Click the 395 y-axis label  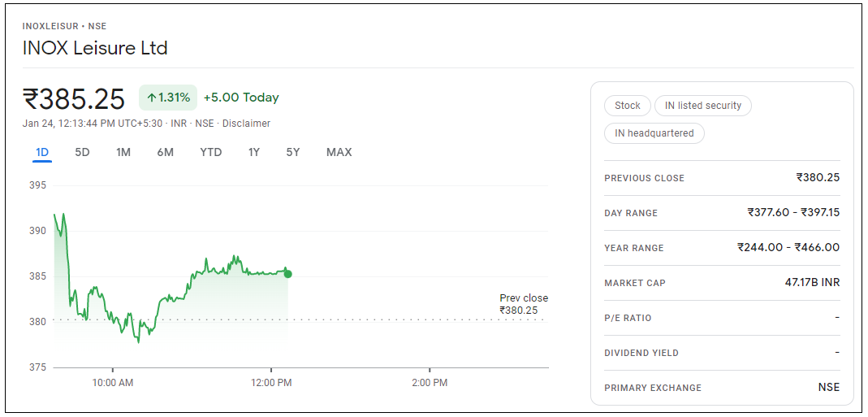coord(37,185)
